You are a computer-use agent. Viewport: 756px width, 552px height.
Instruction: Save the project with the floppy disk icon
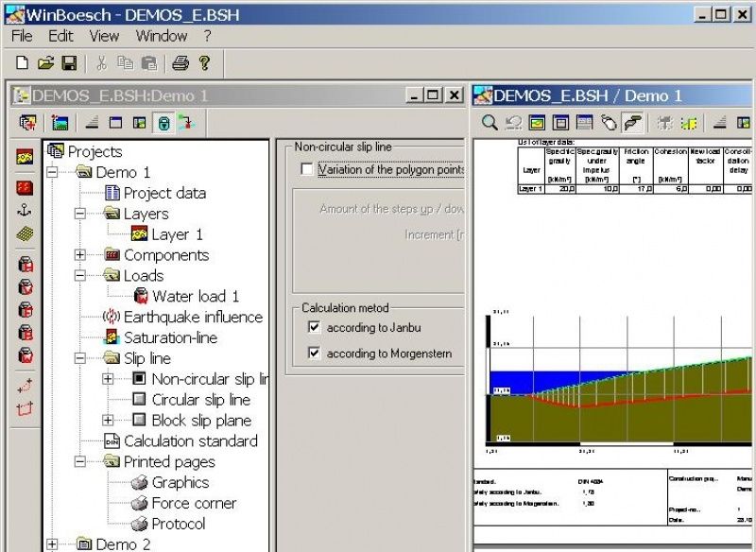[69, 62]
